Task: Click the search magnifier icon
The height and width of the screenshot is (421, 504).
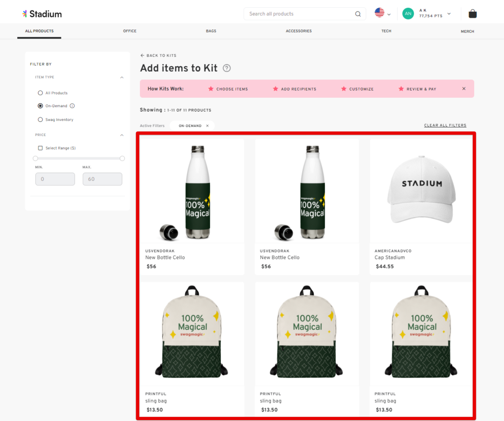Action: pyautogui.click(x=358, y=14)
